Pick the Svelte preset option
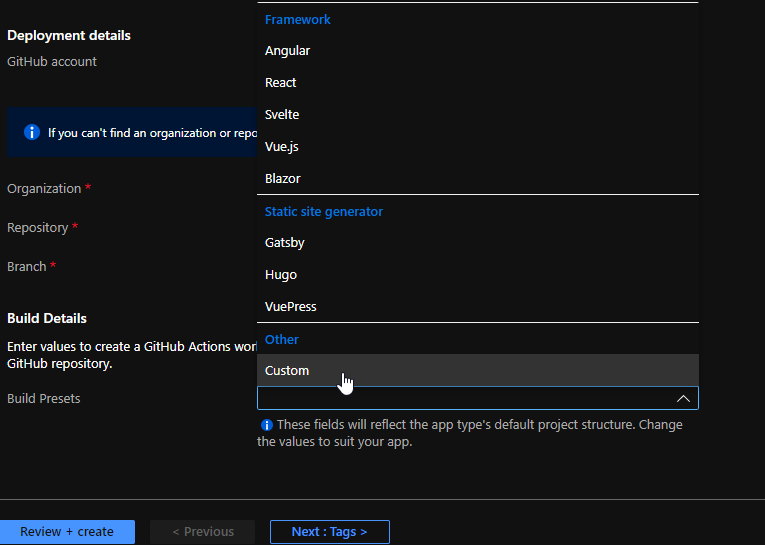Image resolution: width=765 pixels, height=545 pixels. tap(478, 115)
